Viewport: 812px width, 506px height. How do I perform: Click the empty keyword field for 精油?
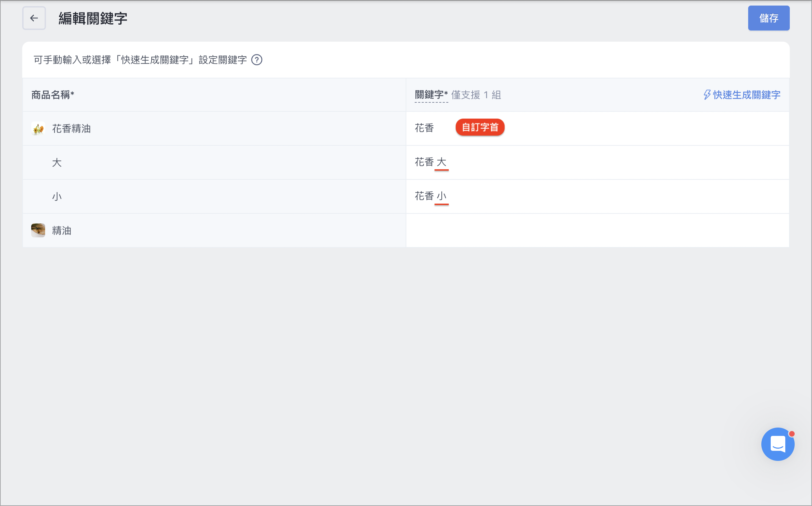pyautogui.click(x=598, y=230)
